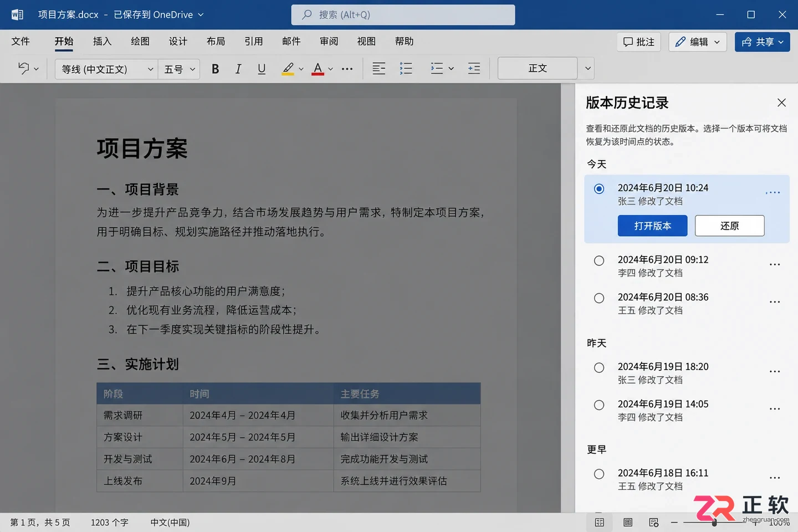Viewport: 798px width, 532px height.
Task: Click the Undo arrow icon
Action: (x=23, y=68)
